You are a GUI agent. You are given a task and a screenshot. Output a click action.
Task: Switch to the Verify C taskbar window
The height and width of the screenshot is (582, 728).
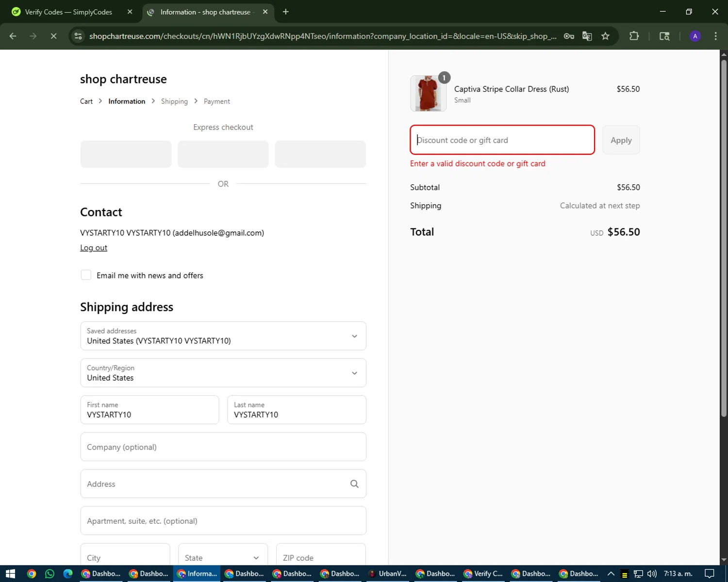(x=483, y=574)
